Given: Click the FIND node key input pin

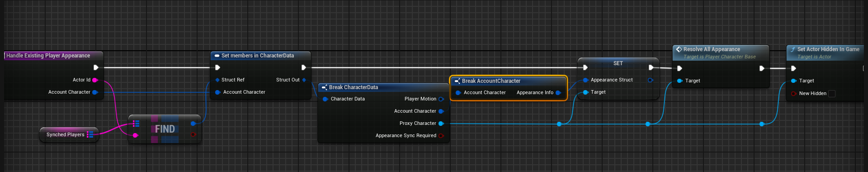Looking at the screenshot, I should 135,135.
